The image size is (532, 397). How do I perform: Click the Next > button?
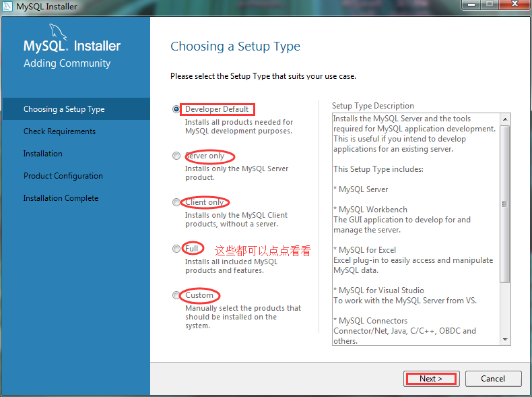(431, 379)
